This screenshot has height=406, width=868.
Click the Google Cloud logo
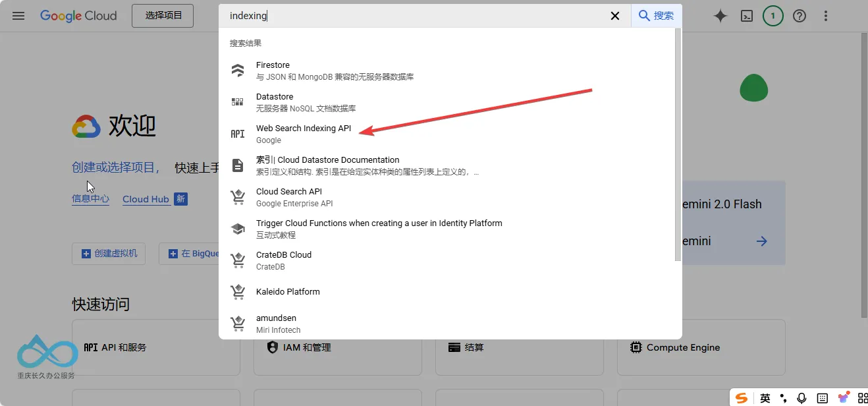(x=78, y=16)
